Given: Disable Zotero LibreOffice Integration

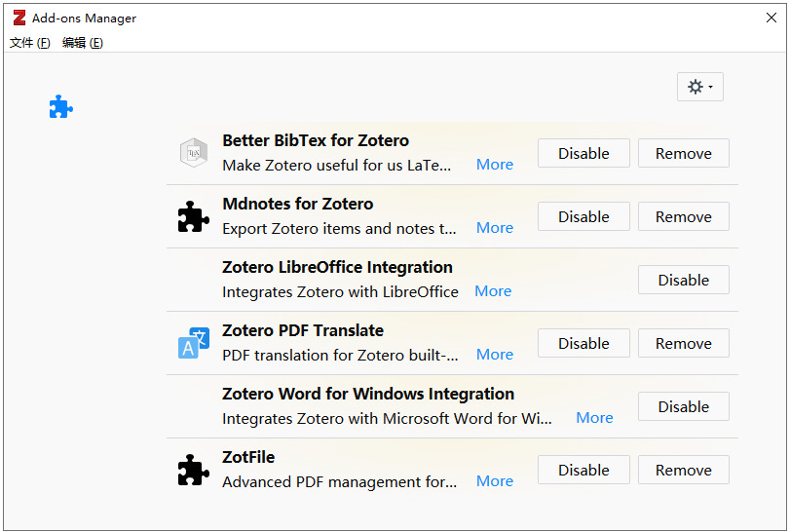Looking at the screenshot, I should (x=683, y=280).
